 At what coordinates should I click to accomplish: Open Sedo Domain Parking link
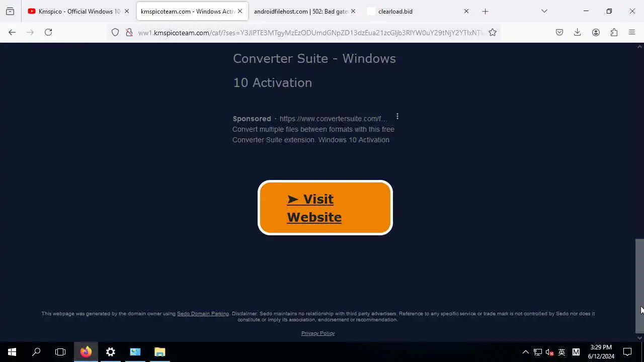(203, 314)
